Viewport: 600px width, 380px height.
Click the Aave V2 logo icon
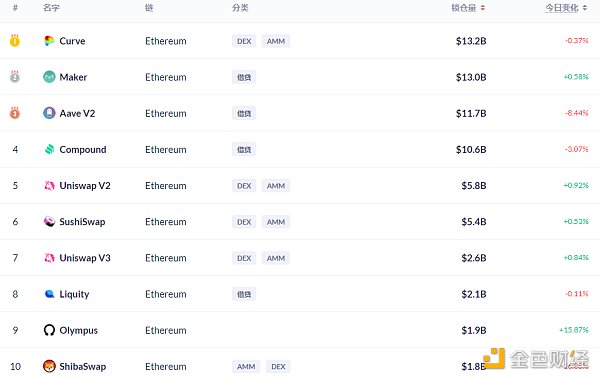tap(49, 113)
